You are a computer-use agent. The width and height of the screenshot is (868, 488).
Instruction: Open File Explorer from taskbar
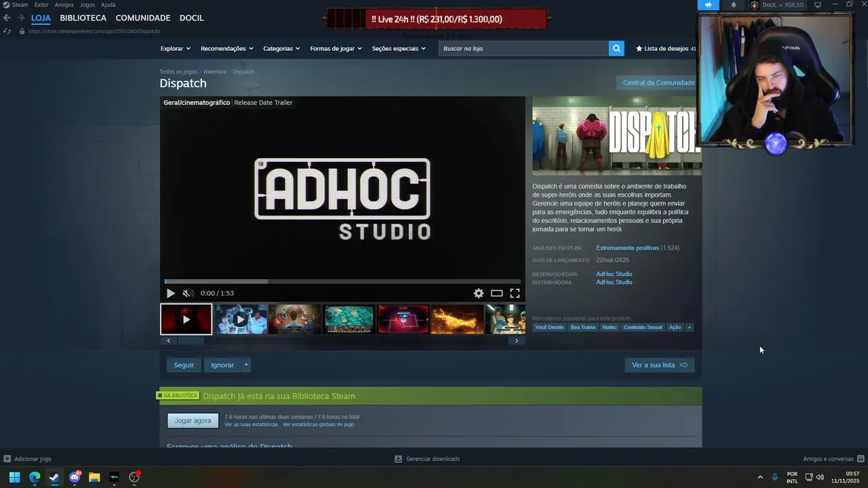94,477
